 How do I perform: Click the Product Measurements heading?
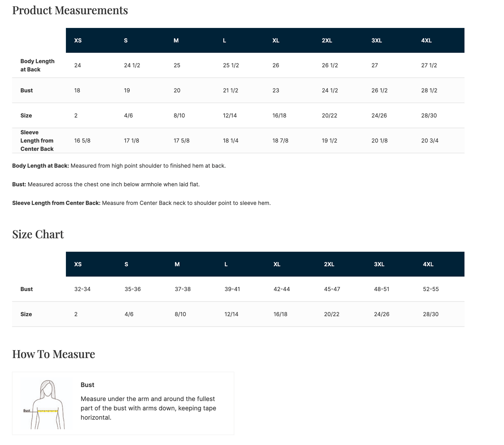click(70, 10)
